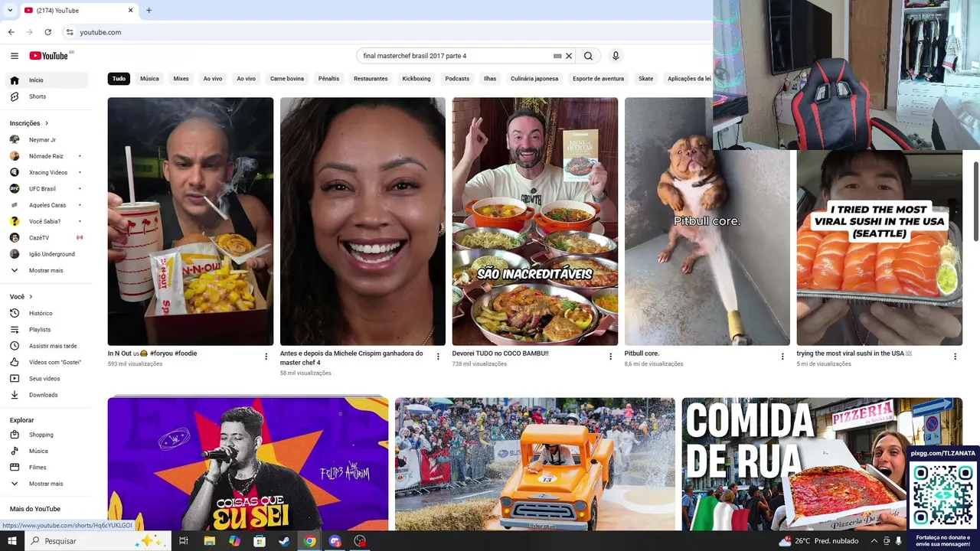Viewport: 980px width, 551px height.
Task: Run search with the magnifier button
Action: 588,56
